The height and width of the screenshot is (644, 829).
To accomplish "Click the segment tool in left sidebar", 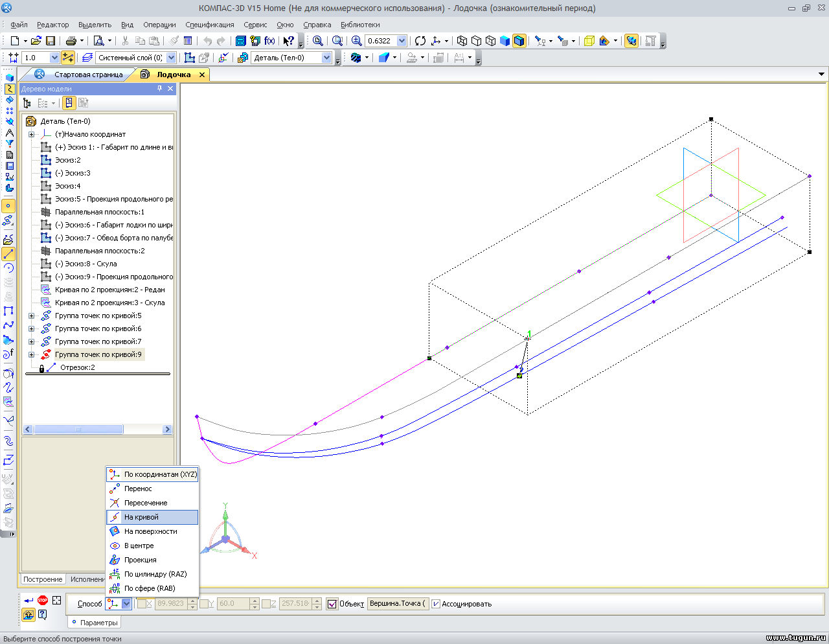I will 8,254.
